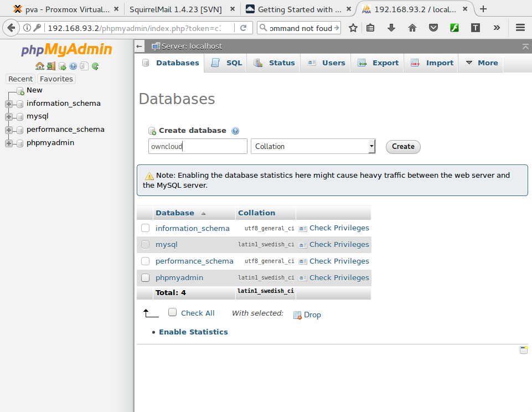Click the privileges icon in performance_schema row
The image size is (532, 412).
click(x=303, y=262)
